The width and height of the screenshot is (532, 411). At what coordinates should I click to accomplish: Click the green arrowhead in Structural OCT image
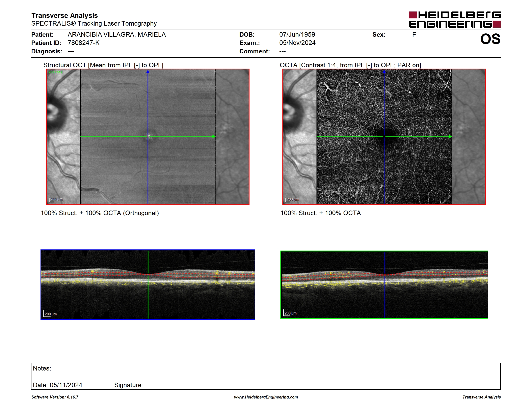[x=214, y=137]
